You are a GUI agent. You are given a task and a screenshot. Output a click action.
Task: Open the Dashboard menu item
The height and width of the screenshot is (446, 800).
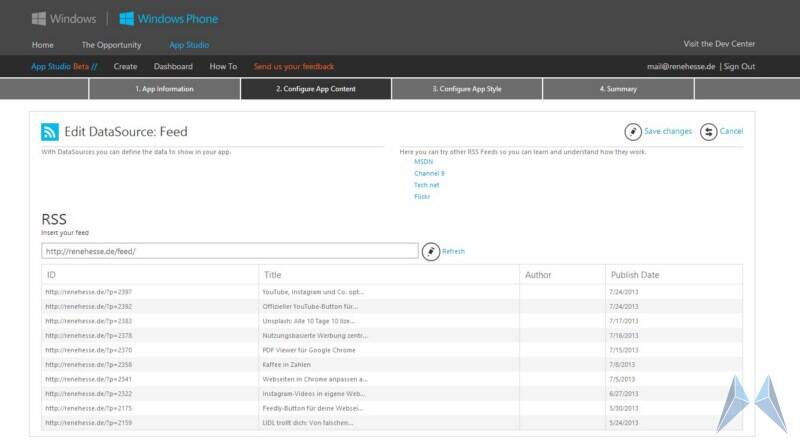(173, 66)
